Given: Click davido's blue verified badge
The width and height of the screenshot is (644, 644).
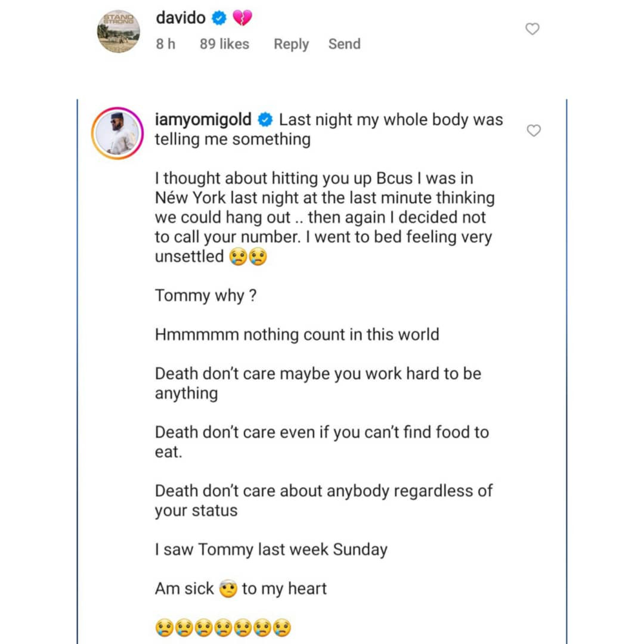Looking at the screenshot, I should 220,18.
